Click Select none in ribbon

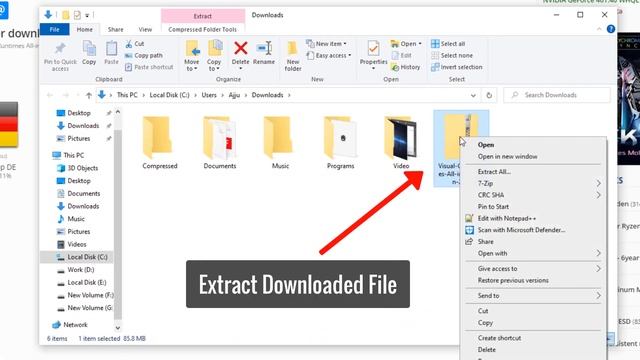pyautogui.click(x=452, y=56)
